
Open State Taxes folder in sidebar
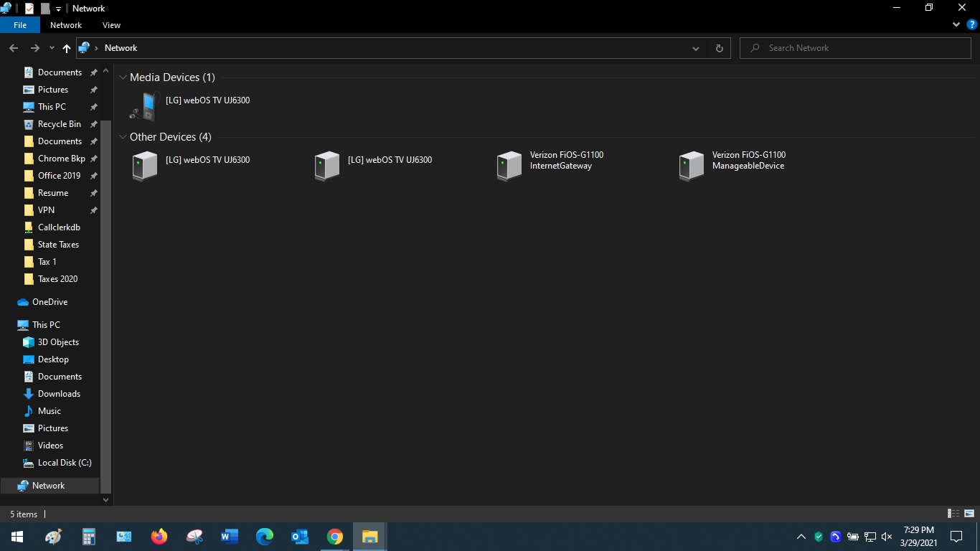point(58,245)
